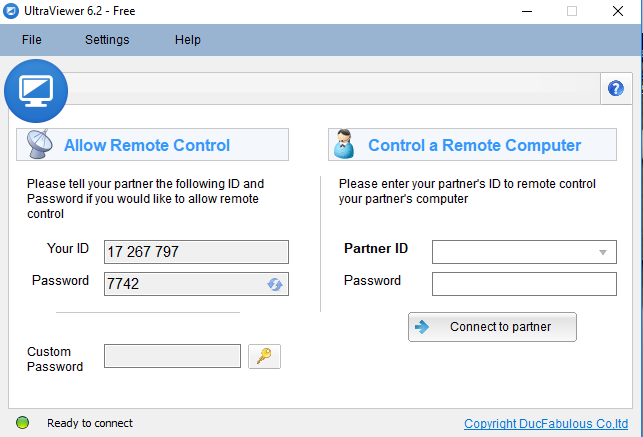Screen dimensions: 643x437
Task: Click the support agent avatar icon
Action: 344,144
